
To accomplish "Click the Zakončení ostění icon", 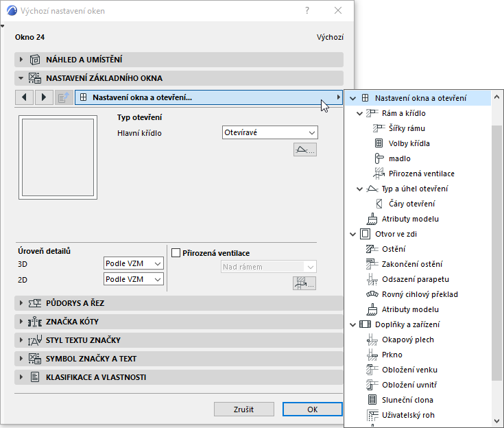I will tap(372, 264).
